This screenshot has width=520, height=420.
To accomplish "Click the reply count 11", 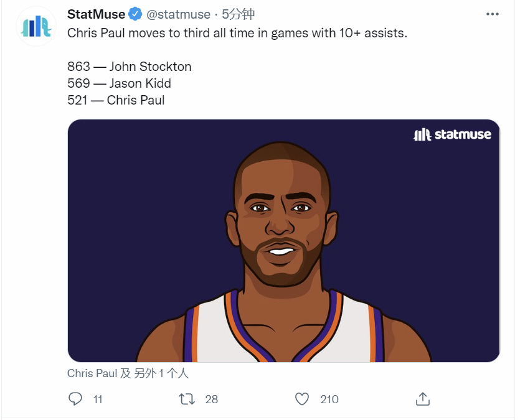I will tap(98, 399).
